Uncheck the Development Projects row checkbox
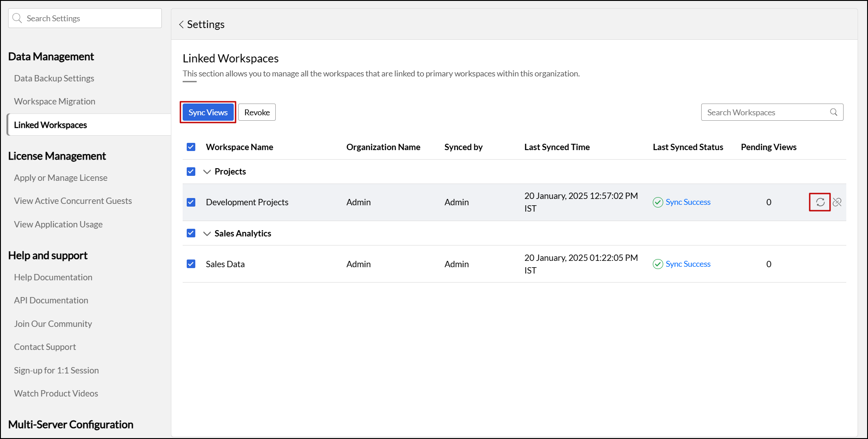This screenshot has height=439, width=868. [x=191, y=202]
